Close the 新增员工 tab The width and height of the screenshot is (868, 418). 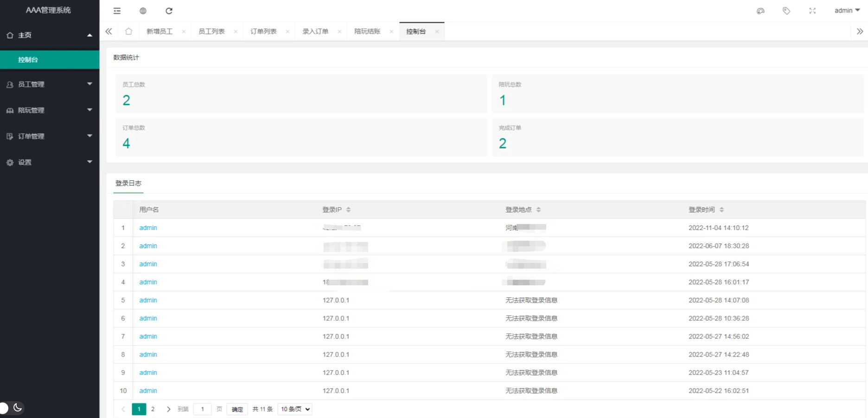(x=184, y=32)
